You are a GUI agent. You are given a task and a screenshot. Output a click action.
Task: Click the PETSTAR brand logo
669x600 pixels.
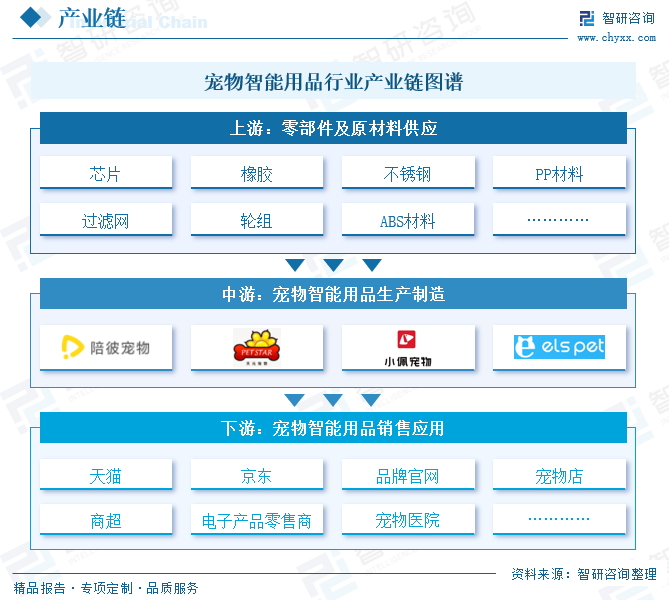[x=257, y=348]
